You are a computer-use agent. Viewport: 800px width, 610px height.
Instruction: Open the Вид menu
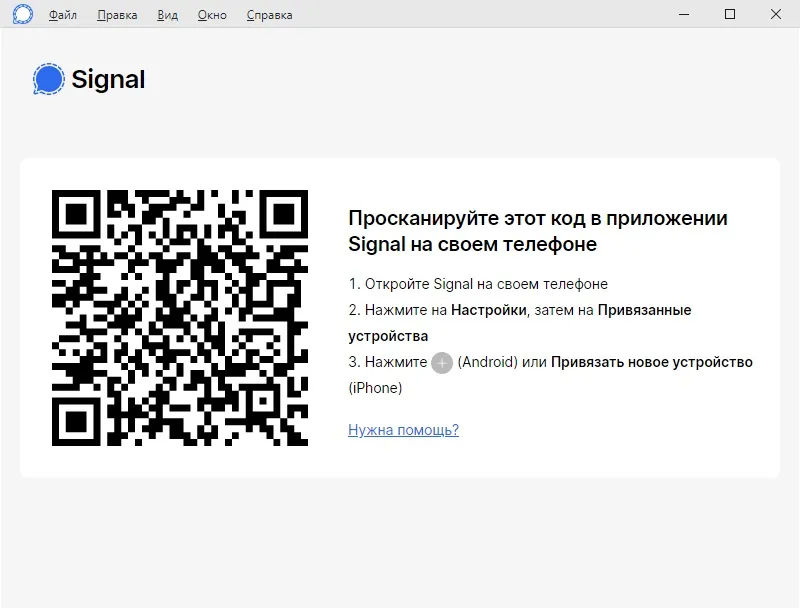(x=167, y=15)
